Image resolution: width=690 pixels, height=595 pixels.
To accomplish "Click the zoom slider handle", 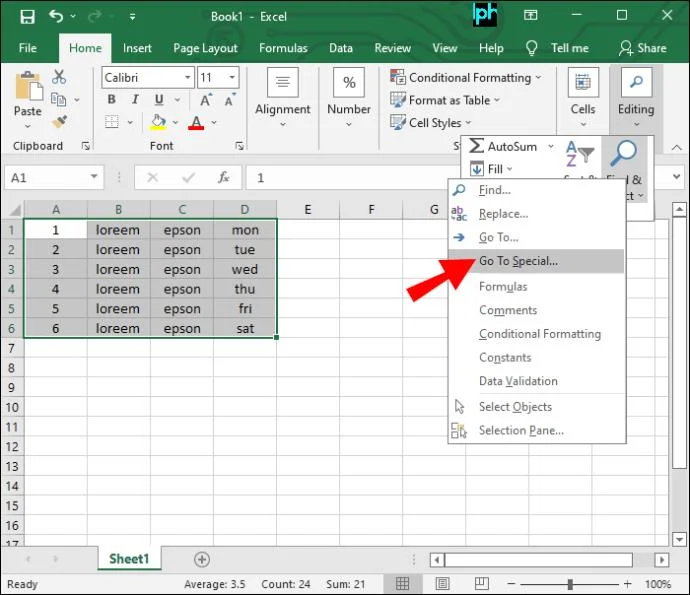I will pyautogui.click(x=570, y=584).
